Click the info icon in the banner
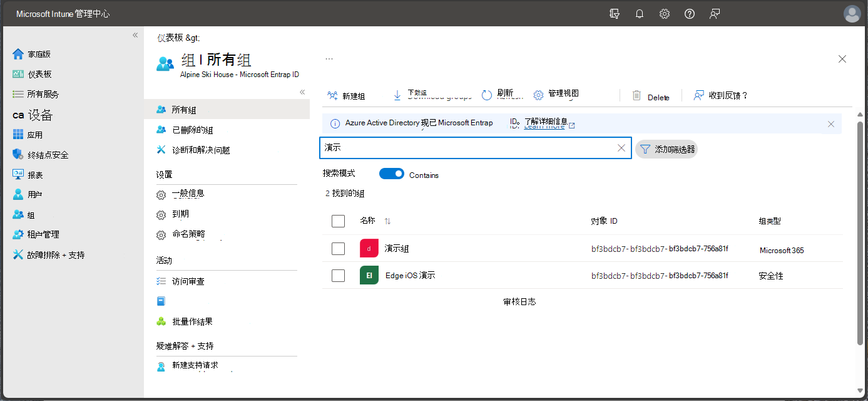868x401 pixels. 335,123
